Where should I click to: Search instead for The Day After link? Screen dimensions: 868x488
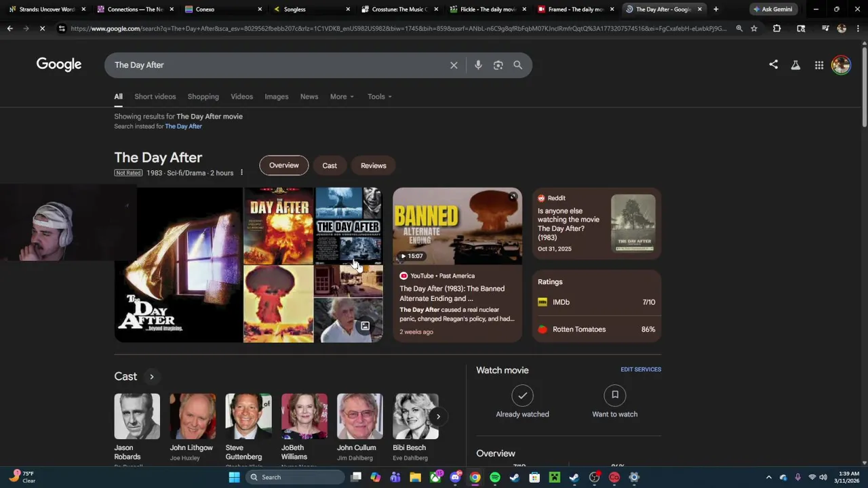(184, 126)
